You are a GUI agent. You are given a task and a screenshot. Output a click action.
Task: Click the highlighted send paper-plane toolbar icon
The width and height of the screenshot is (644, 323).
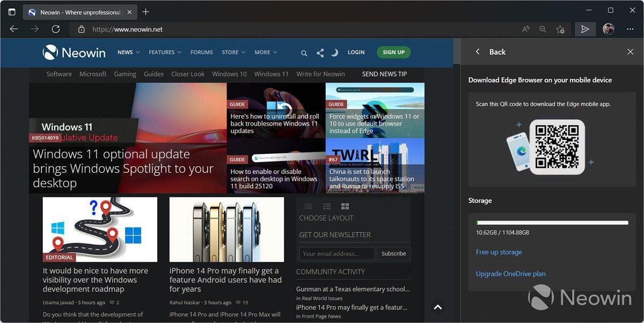(x=585, y=30)
